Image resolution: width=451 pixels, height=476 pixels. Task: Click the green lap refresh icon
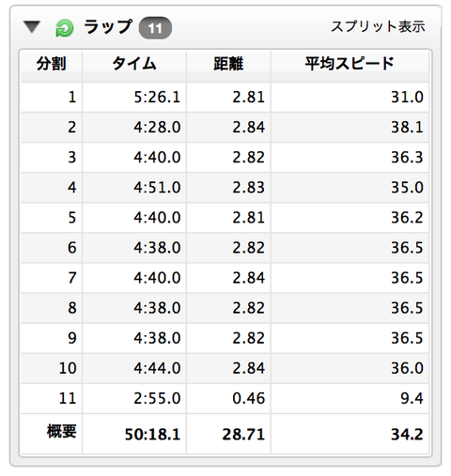tap(65, 28)
